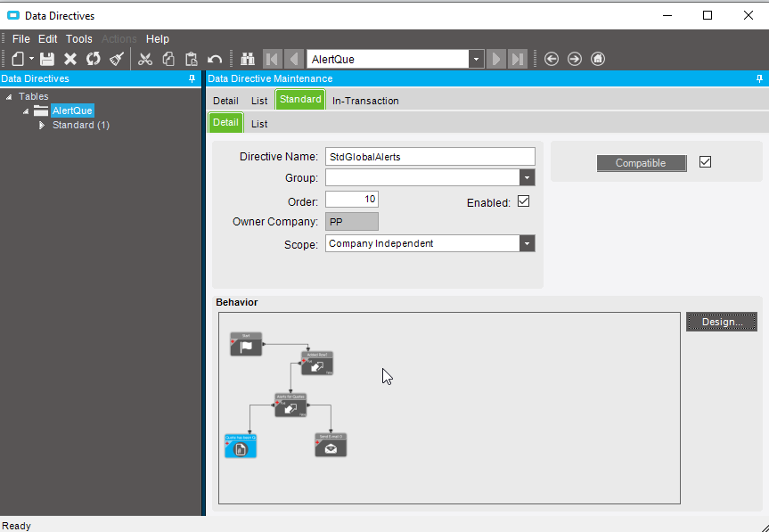The width and height of the screenshot is (769, 532).
Task: Click the Delete X toolbar icon
Action: pos(70,60)
